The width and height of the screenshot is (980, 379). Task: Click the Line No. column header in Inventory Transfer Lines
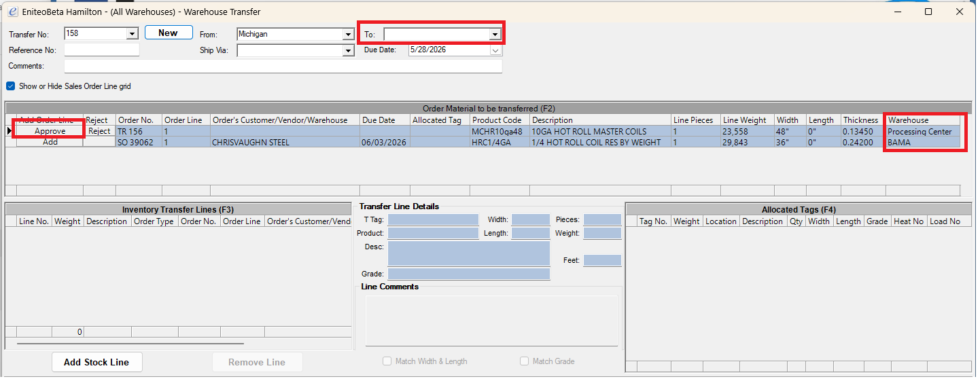point(34,221)
